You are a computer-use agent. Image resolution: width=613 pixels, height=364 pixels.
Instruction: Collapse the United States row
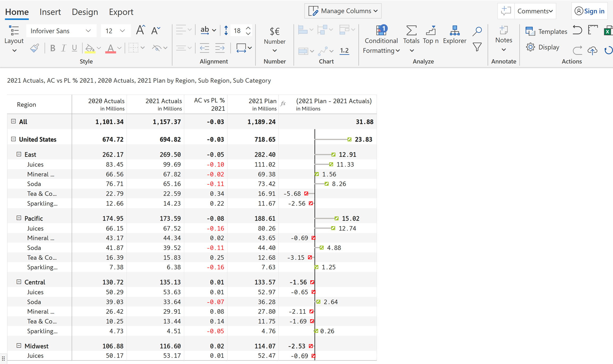click(x=14, y=139)
